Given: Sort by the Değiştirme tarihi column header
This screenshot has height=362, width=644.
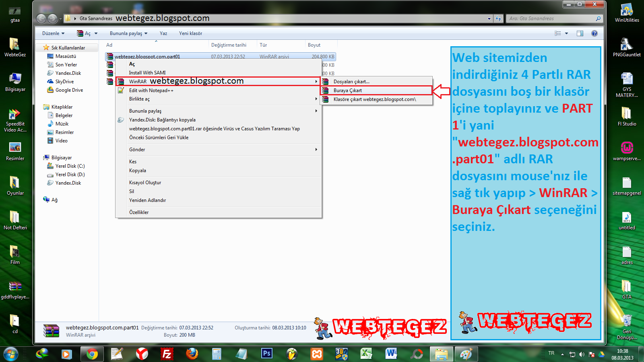Looking at the screenshot, I should tap(233, 45).
